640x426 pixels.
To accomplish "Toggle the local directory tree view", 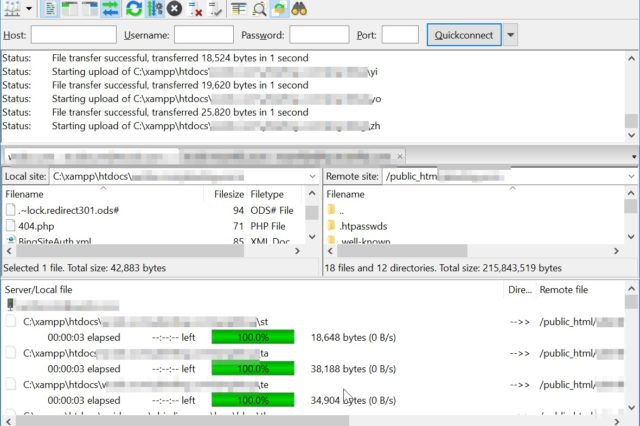I will (70, 9).
